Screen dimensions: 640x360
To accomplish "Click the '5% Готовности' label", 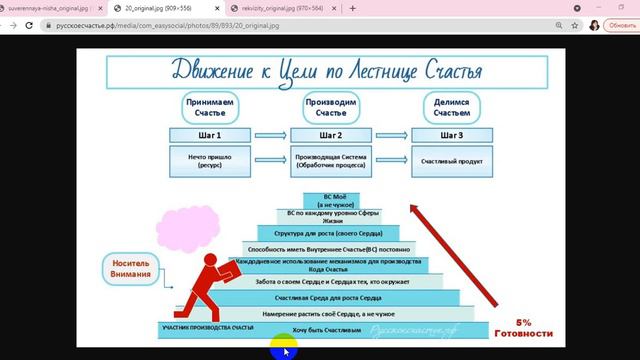I will pyautogui.click(x=524, y=328).
